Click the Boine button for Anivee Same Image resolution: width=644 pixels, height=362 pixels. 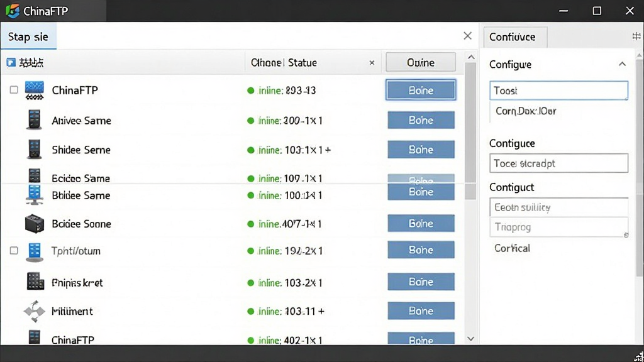tap(421, 120)
